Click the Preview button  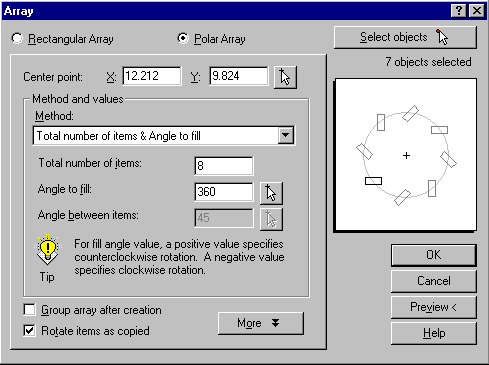tap(433, 307)
